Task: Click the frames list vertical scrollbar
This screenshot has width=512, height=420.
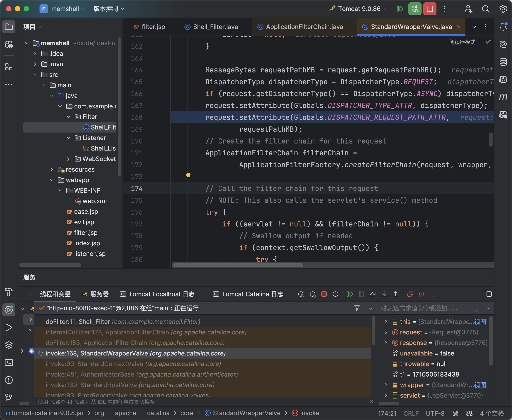Action: pos(373,330)
